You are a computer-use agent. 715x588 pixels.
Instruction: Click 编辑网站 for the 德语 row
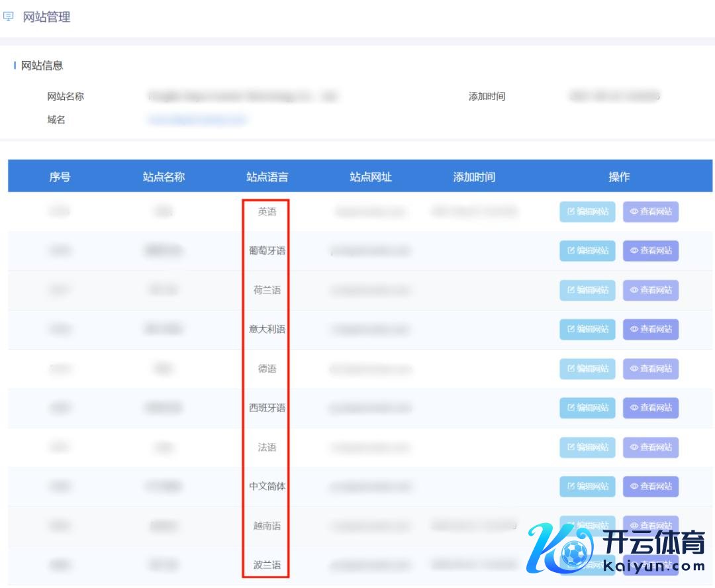(587, 369)
